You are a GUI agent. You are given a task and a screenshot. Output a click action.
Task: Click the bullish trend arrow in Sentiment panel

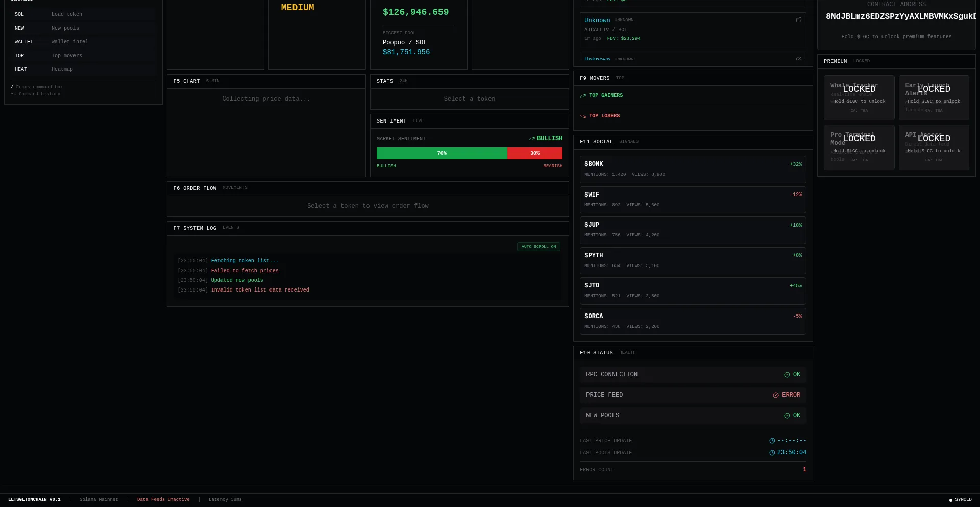pos(531,138)
